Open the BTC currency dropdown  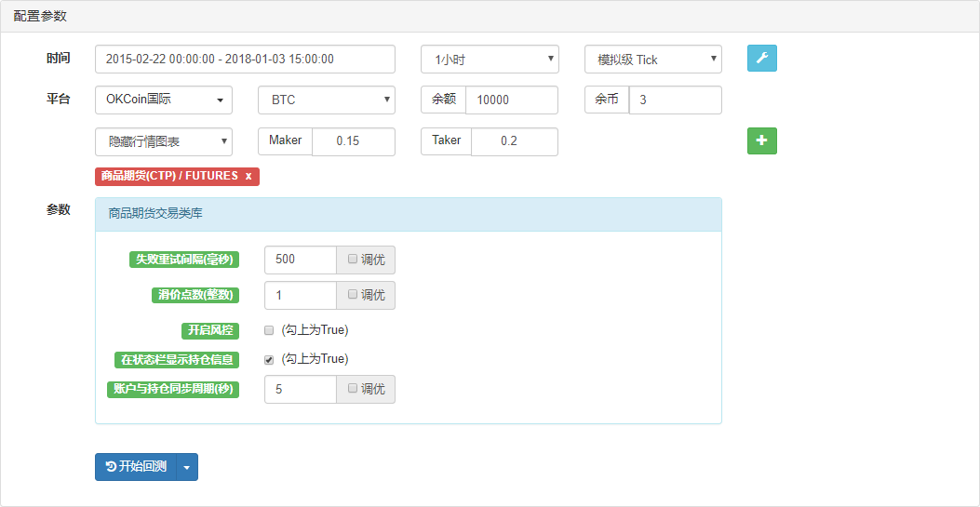click(326, 100)
